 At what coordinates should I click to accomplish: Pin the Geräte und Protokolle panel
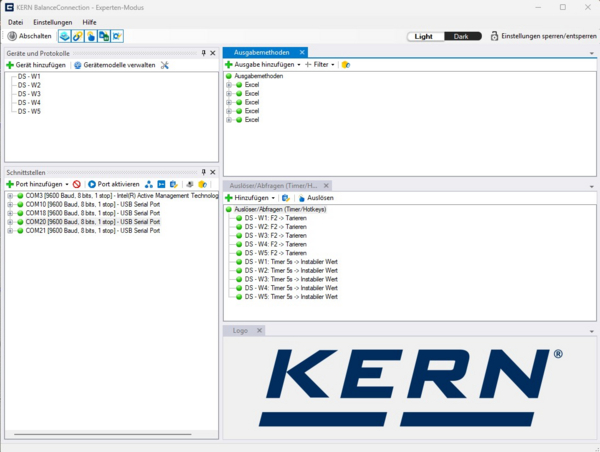[204, 53]
